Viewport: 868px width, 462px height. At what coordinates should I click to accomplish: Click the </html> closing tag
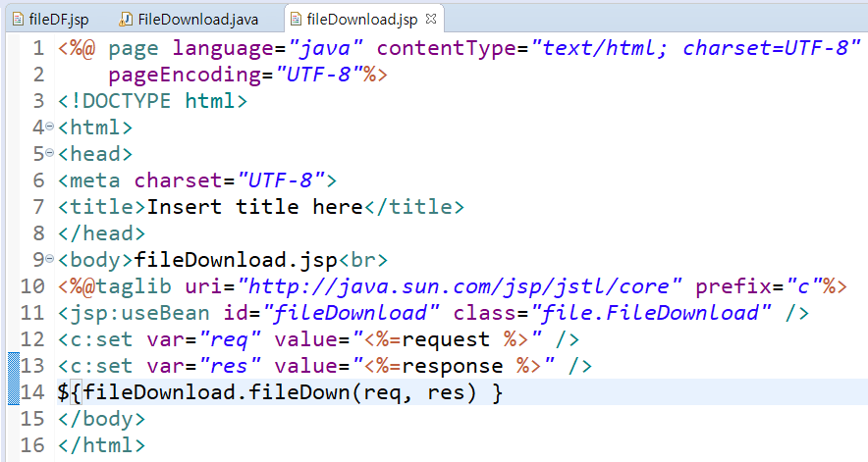[x=101, y=445]
